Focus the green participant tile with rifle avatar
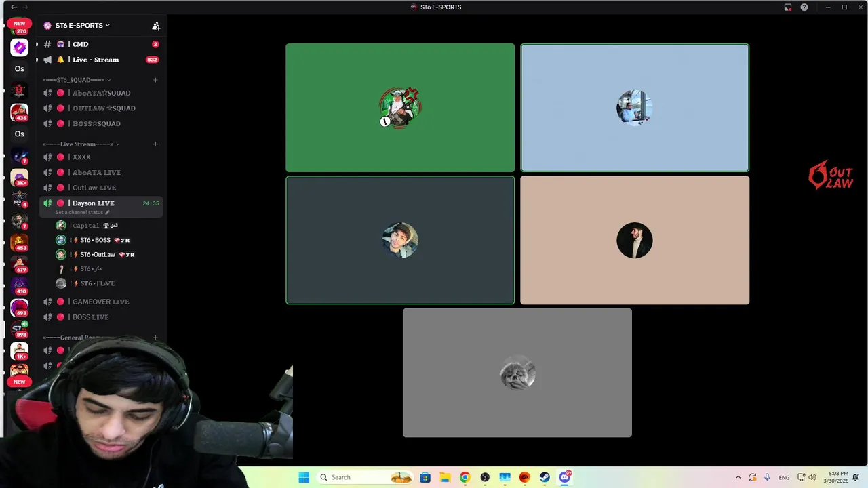Image resolution: width=868 pixels, height=488 pixels. pos(400,108)
